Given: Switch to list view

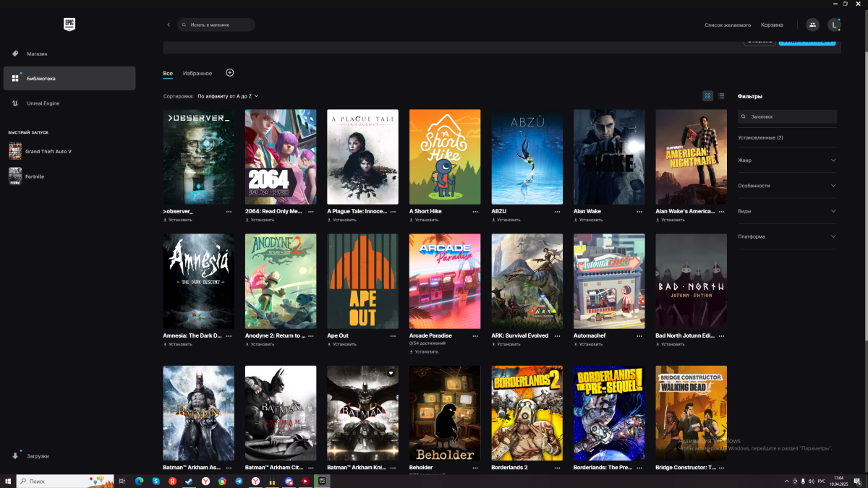Looking at the screenshot, I should pos(721,96).
